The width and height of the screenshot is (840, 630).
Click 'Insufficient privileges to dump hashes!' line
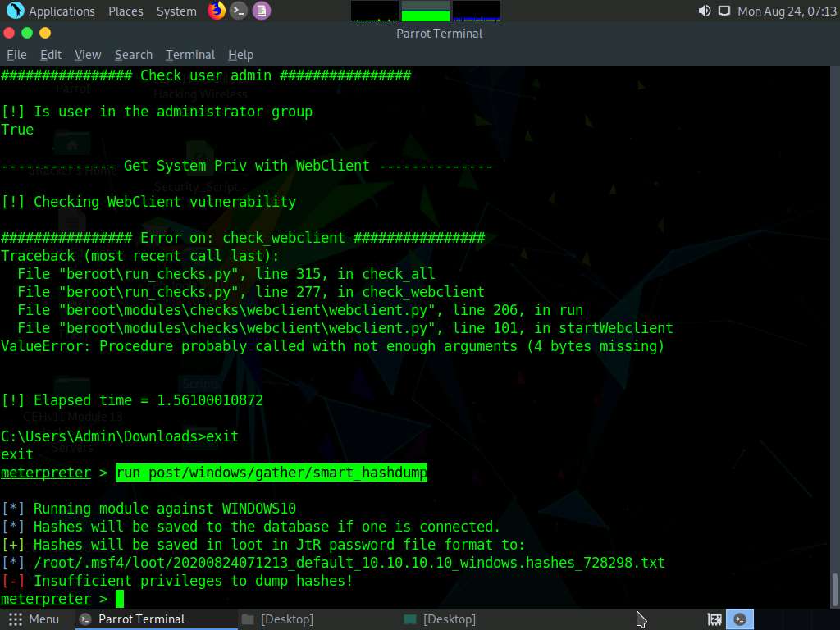pyautogui.click(x=177, y=581)
